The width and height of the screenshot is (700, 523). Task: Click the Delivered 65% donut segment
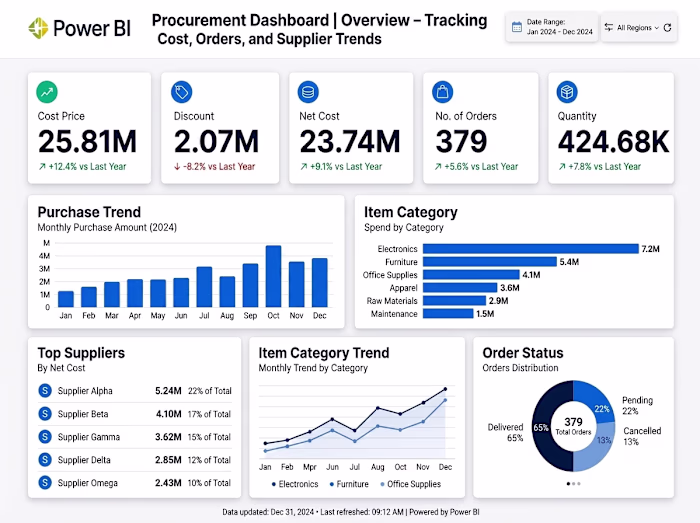click(541, 428)
